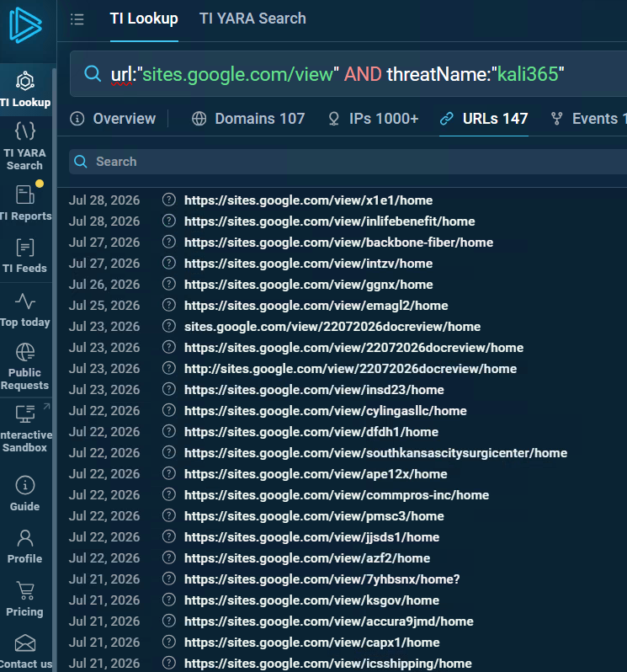Select the Domains 107 tab

click(x=248, y=119)
